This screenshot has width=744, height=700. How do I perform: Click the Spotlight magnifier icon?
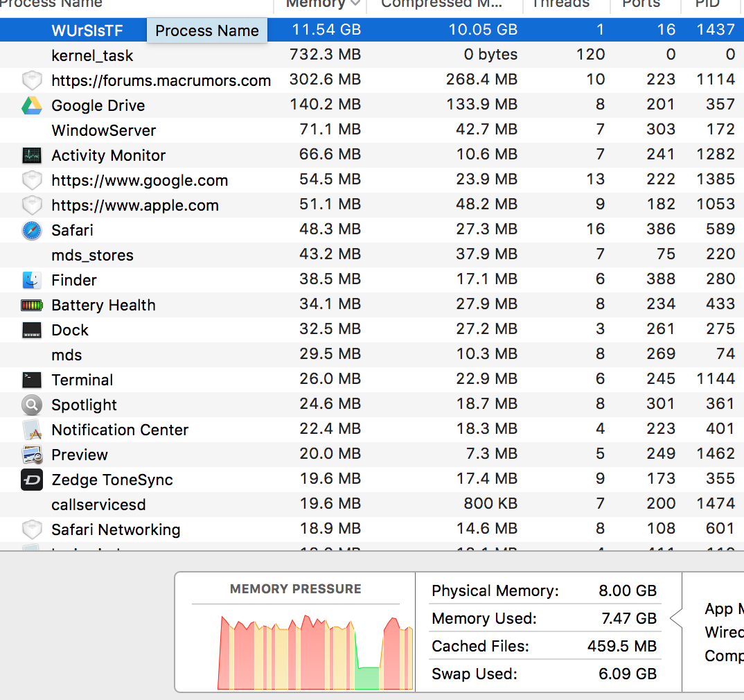[x=32, y=405]
